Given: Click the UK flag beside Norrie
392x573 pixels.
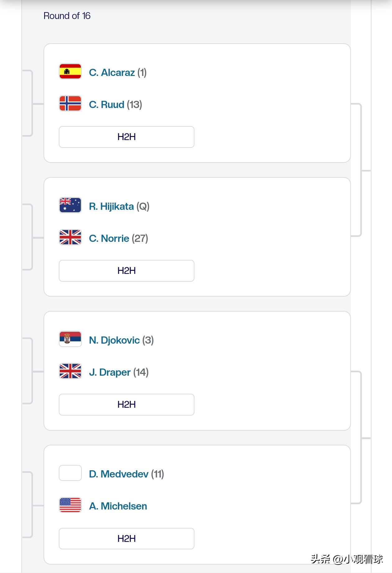Looking at the screenshot, I should tap(70, 237).
